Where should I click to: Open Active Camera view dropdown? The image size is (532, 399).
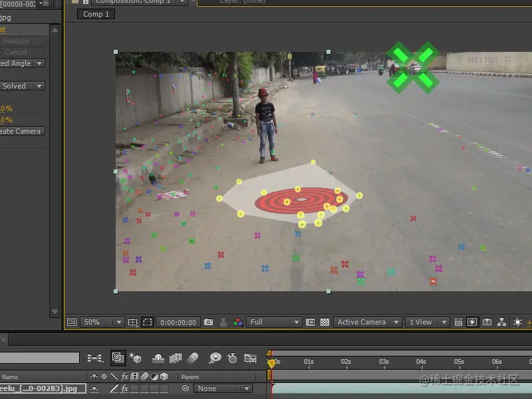(x=368, y=322)
